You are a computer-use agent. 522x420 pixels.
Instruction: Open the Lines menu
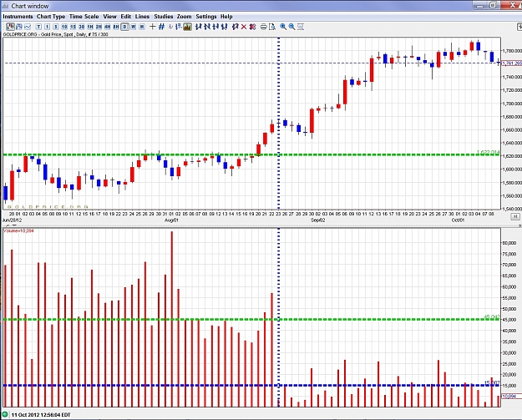142,17
